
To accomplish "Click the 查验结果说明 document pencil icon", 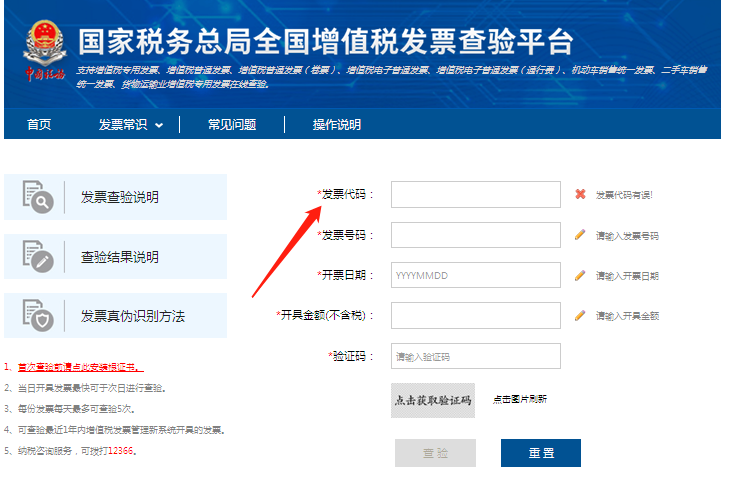I will [x=38, y=256].
